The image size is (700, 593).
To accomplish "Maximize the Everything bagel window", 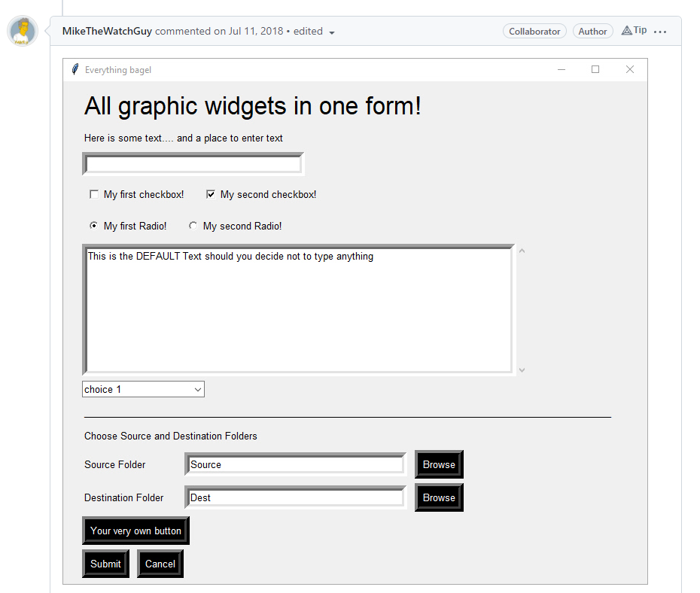I will tap(595, 69).
